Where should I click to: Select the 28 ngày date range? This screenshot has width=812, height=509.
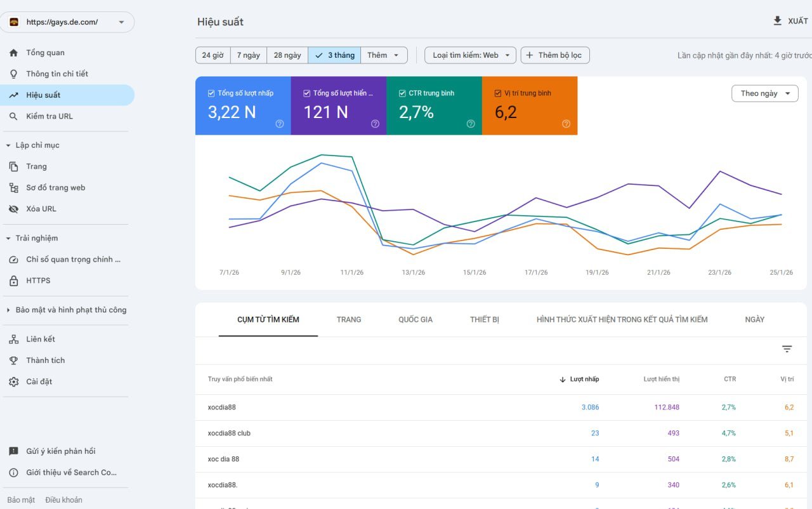click(x=287, y=55)
